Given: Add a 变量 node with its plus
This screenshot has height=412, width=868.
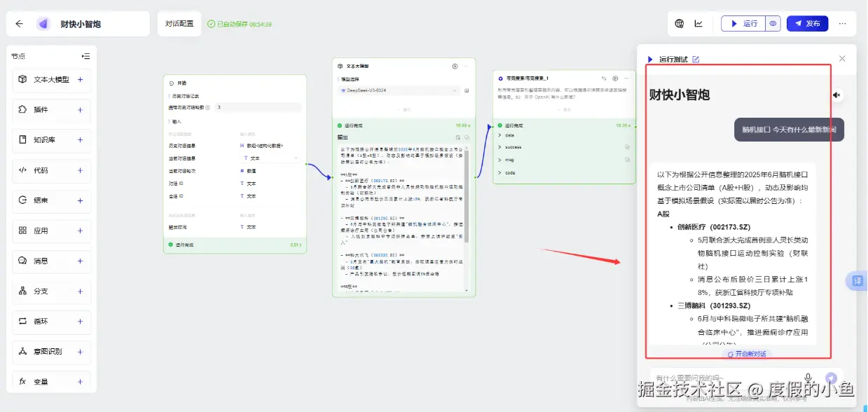Looking at the screenshot, I should click(80, 382).
